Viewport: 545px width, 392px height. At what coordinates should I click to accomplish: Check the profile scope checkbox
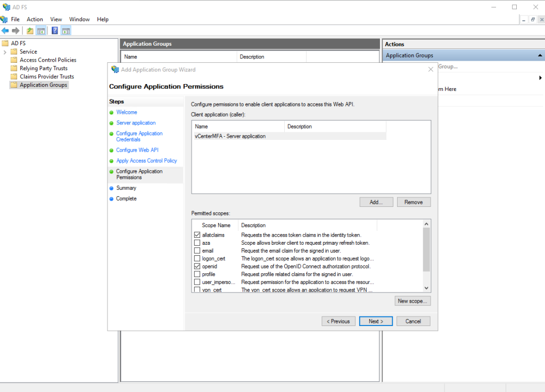tap(197, 274)
